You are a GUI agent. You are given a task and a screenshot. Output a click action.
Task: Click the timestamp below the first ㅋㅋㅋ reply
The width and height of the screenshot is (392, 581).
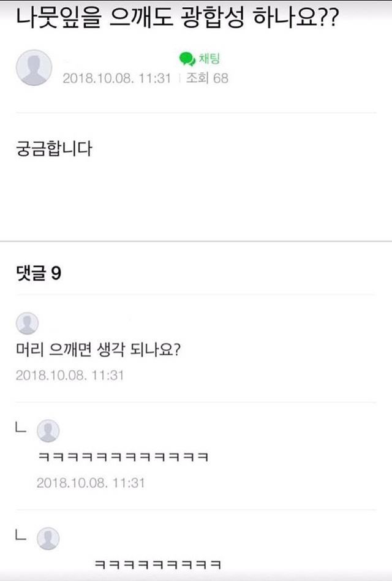(91, 483)
